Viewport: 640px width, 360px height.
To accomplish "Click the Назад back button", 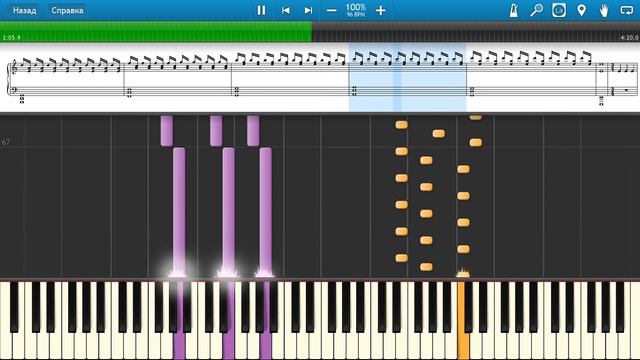I will 24,10.
